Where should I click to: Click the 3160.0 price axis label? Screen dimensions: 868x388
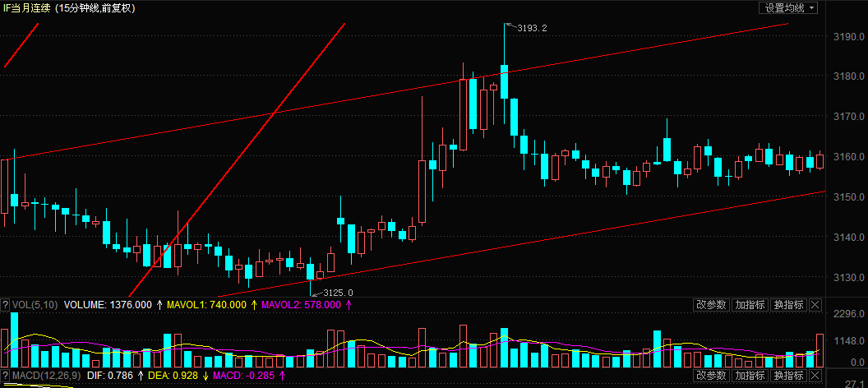coord(848,156)
